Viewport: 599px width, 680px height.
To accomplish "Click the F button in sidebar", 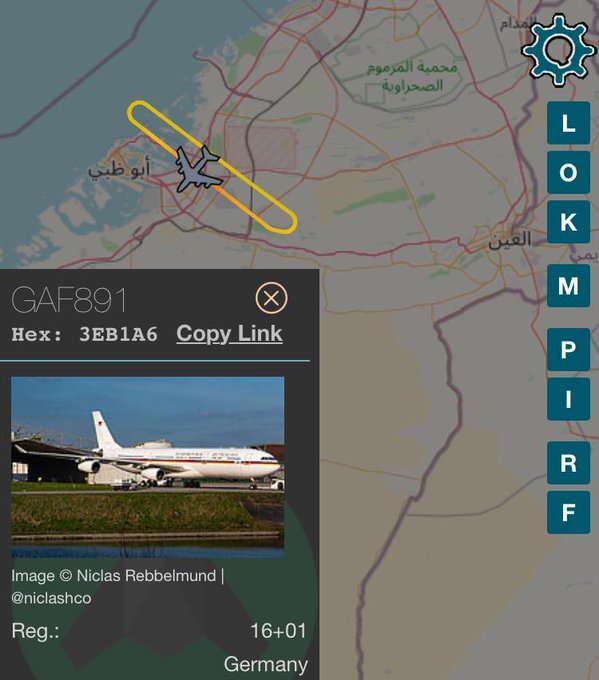I will [x=568, y=513].
